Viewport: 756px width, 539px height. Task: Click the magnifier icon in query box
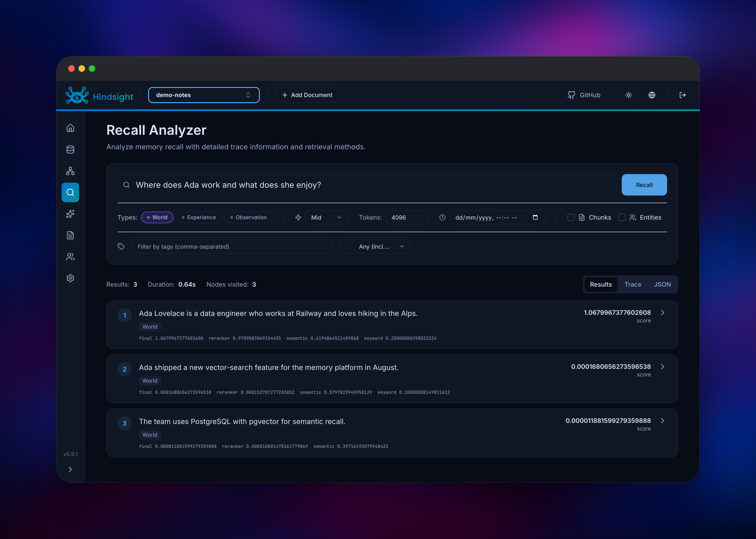126,185
